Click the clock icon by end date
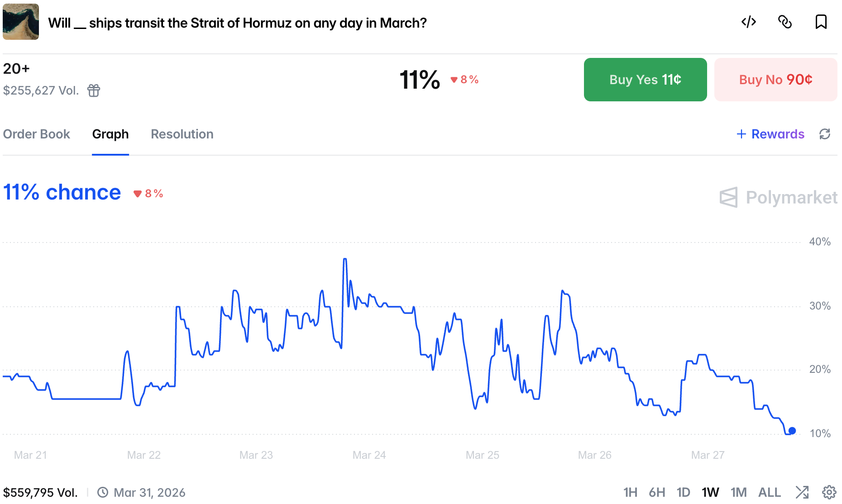Image resolution: width=842 pixels, height=504 pixels. coord(103,492)
